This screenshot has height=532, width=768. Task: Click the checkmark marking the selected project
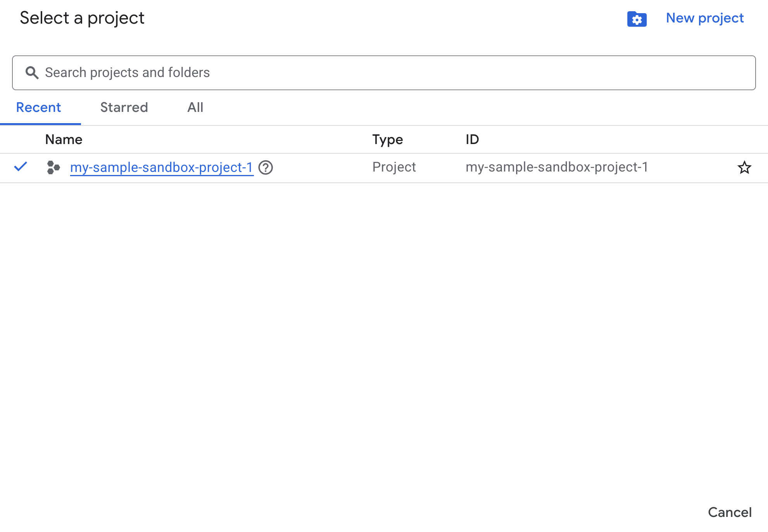pyautogui.click(x=21, y=167)
